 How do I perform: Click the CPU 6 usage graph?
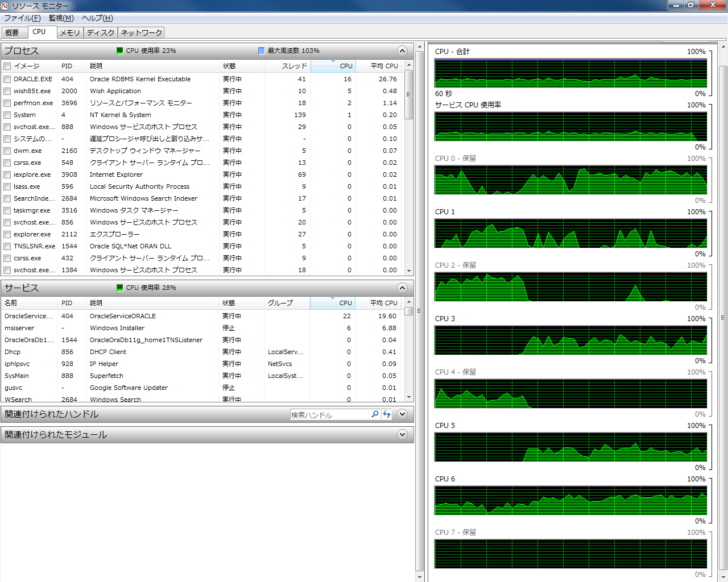[x=570, y=500]
